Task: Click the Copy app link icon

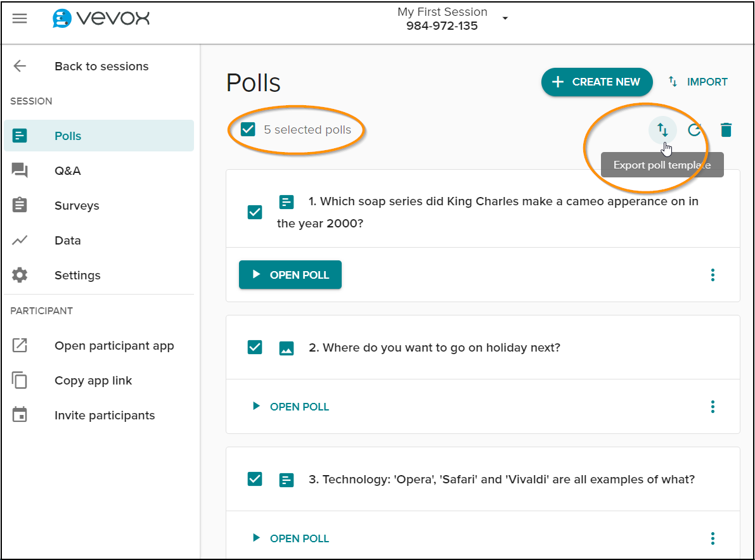Action: coord(20,380)
